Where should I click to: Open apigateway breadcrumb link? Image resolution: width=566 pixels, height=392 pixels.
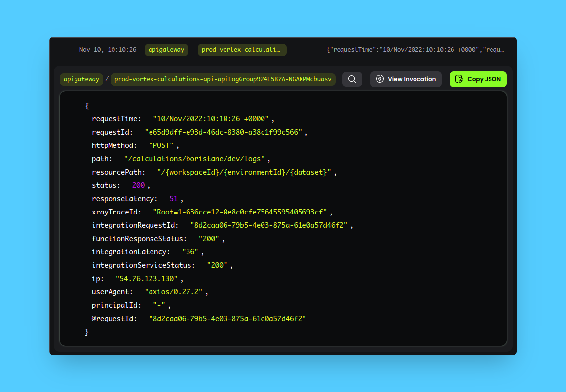(x=81, y=79)
